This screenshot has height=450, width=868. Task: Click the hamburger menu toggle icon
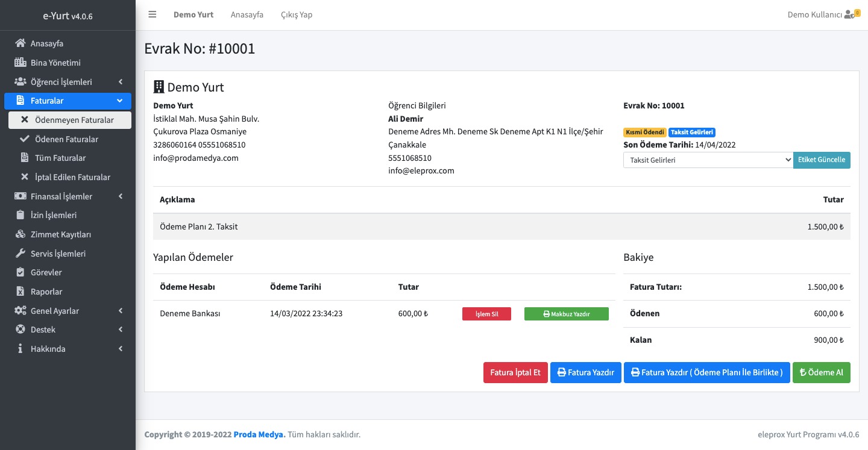pyautogui.click(x=153, y=14)
